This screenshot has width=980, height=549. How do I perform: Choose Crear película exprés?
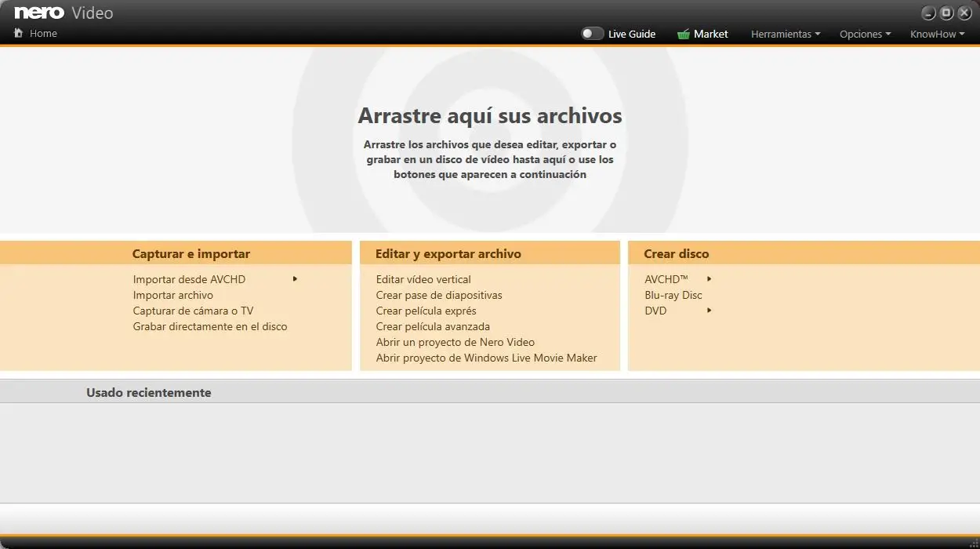[x=426, y=311]
